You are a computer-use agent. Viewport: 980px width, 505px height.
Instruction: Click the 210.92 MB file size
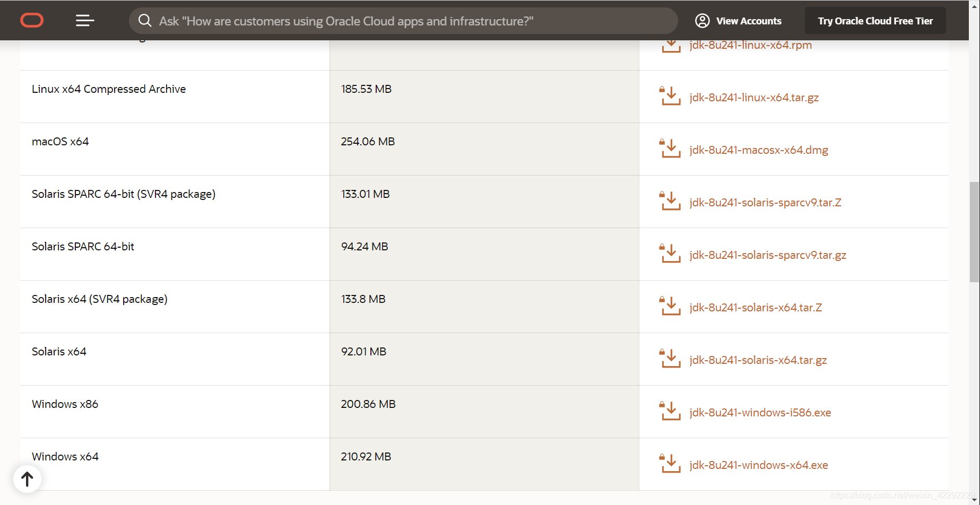pos(366,457)
